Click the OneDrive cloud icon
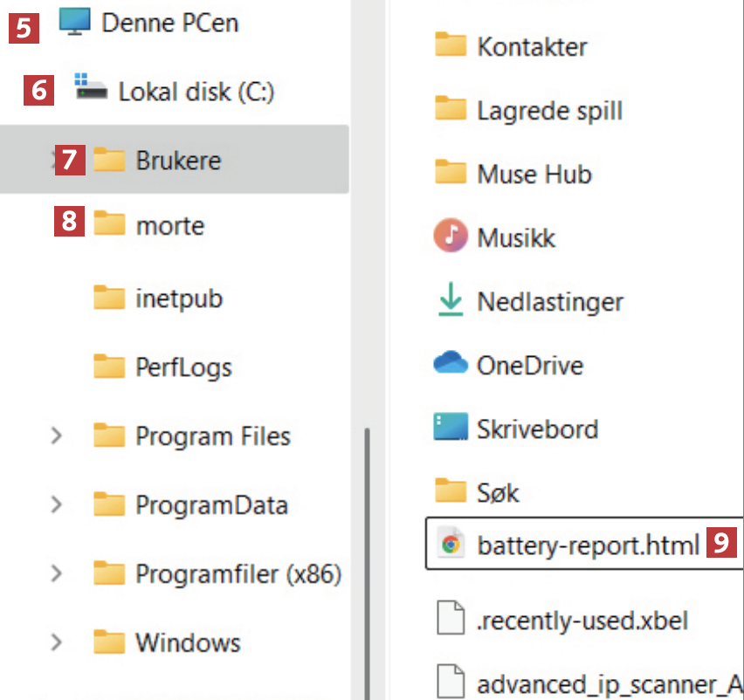Screen dimensions: 744x700 coord(451,364)
